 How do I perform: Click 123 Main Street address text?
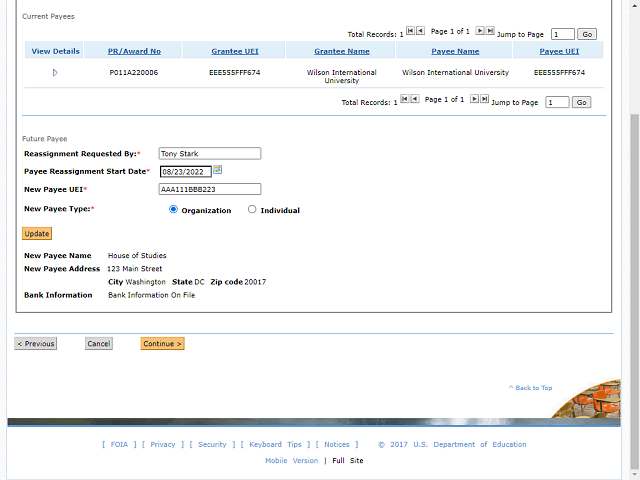[x=134, y=269]
